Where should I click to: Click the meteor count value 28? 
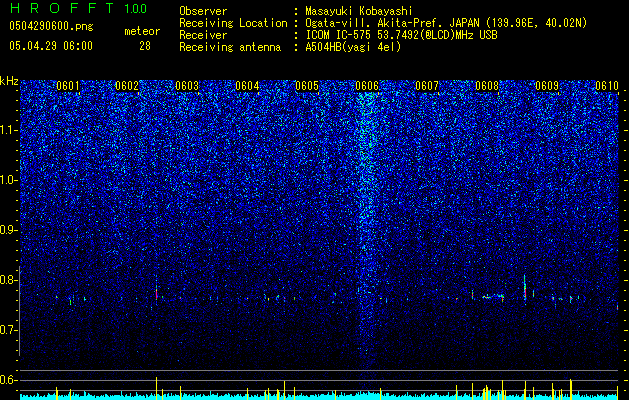click(x=145, y=46)
